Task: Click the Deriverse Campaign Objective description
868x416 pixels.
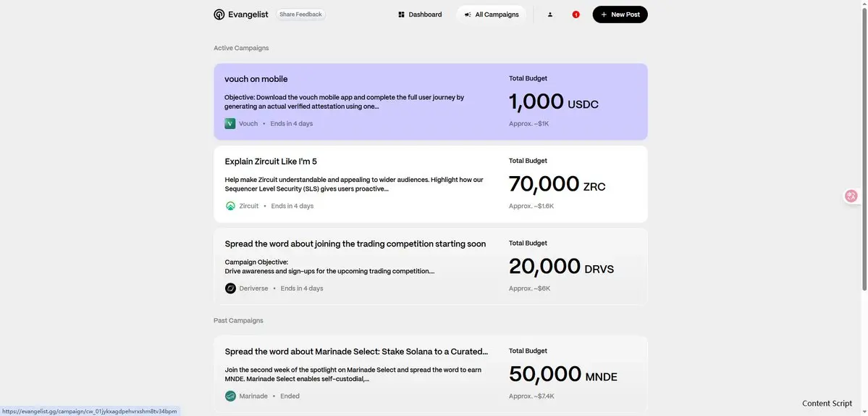Action: tap(329, 267)
